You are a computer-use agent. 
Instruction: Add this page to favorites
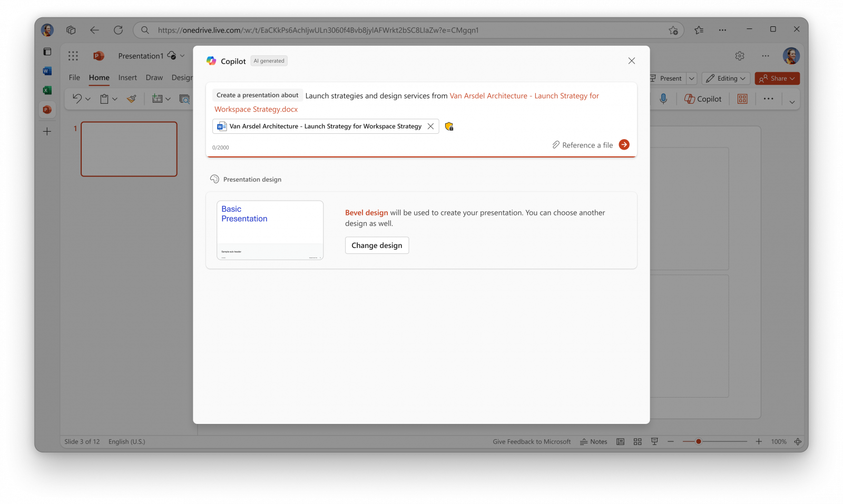coord(673,30)
